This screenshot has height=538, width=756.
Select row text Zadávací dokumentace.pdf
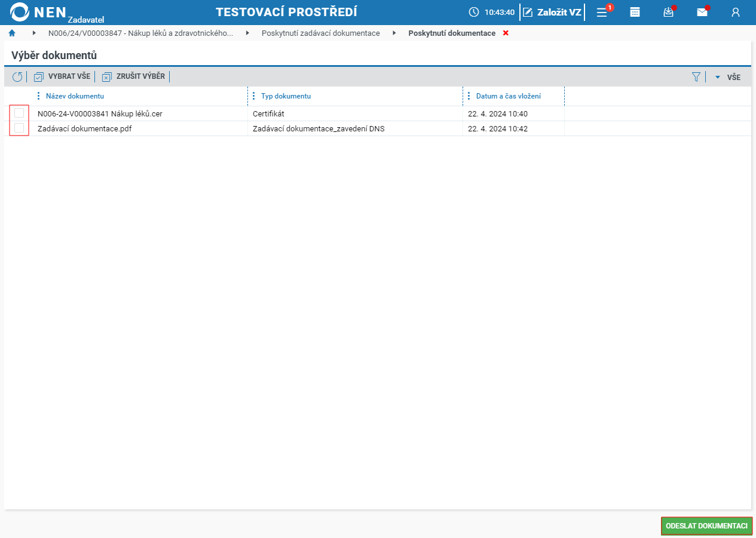click(x=85, y=128)
